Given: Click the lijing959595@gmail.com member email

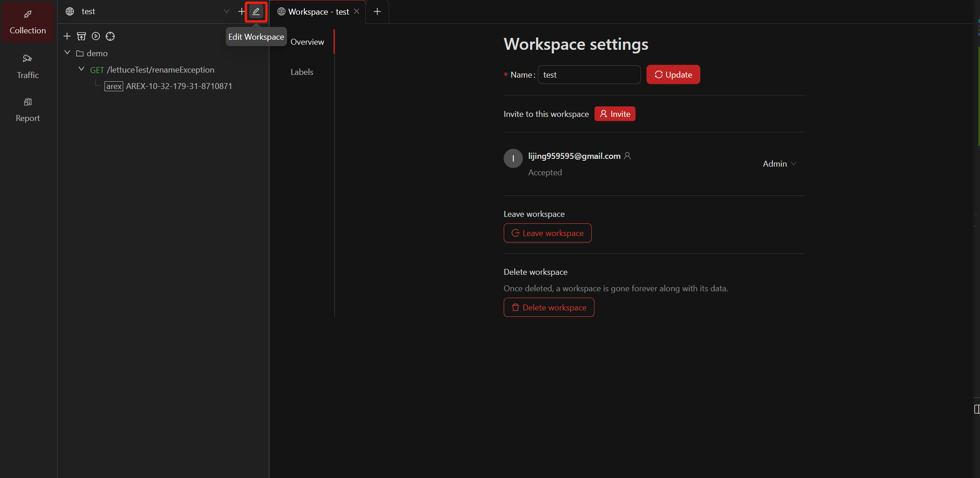Looking at the screenshot, I should pyautogui.click(x=574, y=156).
